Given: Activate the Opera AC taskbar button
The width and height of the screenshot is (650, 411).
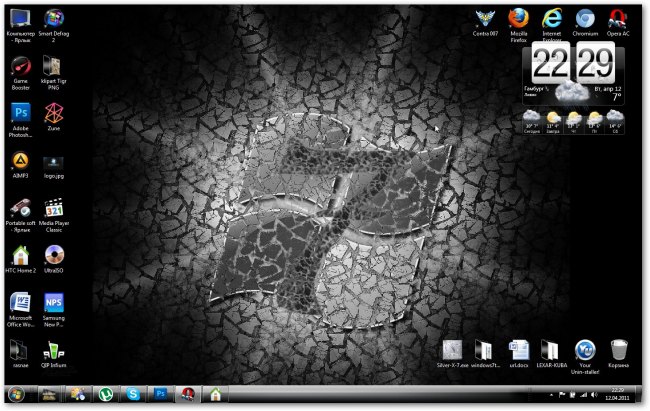Looking at the screenshot, I should pyautogui.click(x=188, y=394).
